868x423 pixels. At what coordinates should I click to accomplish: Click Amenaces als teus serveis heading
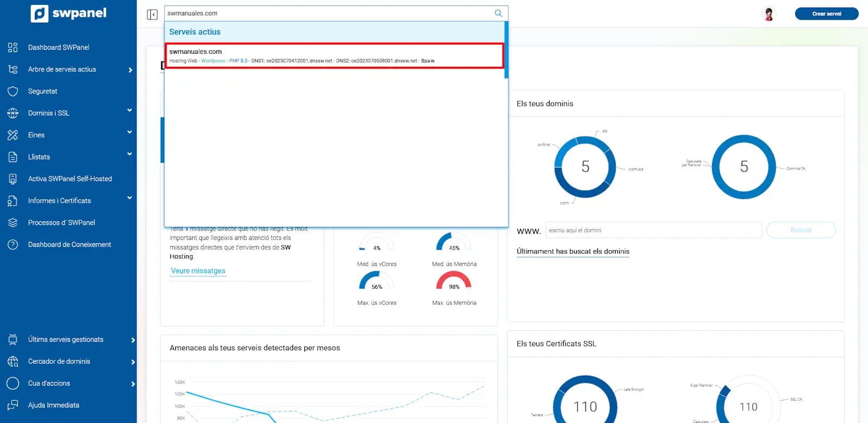coord(255,348)
